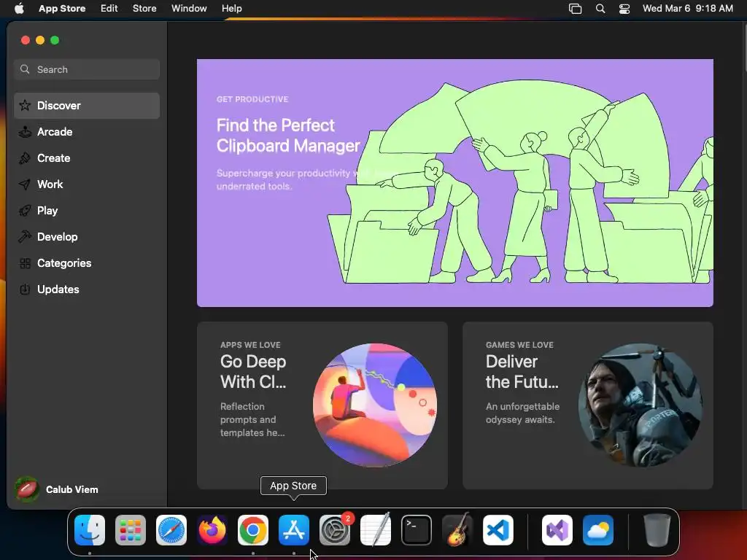Open Terminal from the Dock
Viewport: 747px width, 560px height.
[x=417, y=530]
